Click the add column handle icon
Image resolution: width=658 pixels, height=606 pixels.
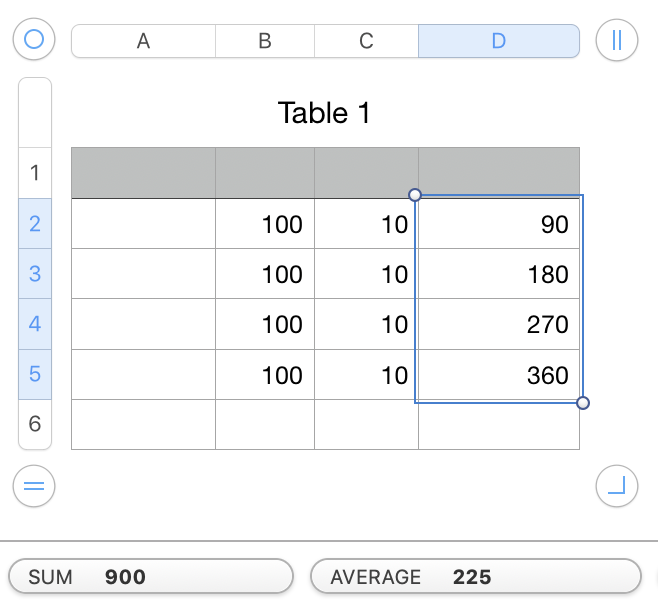616,40
